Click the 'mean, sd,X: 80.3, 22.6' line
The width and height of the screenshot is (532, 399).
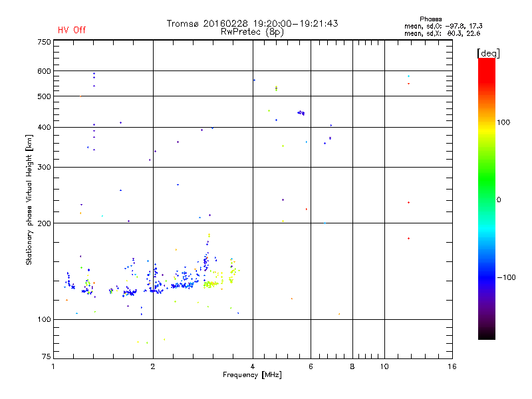coord(442,33)
